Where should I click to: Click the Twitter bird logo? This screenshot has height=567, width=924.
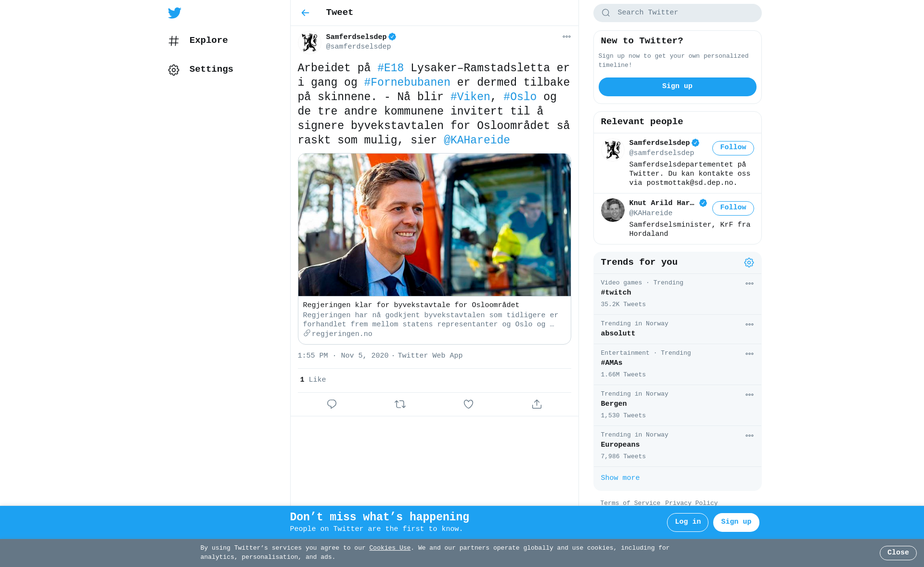point(174,13)
